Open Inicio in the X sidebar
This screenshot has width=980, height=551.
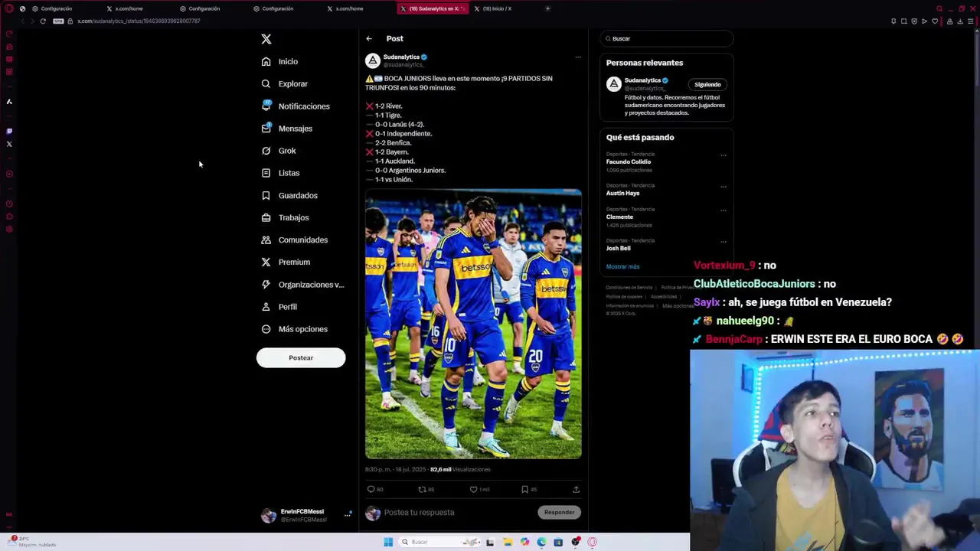coord(279,61)
